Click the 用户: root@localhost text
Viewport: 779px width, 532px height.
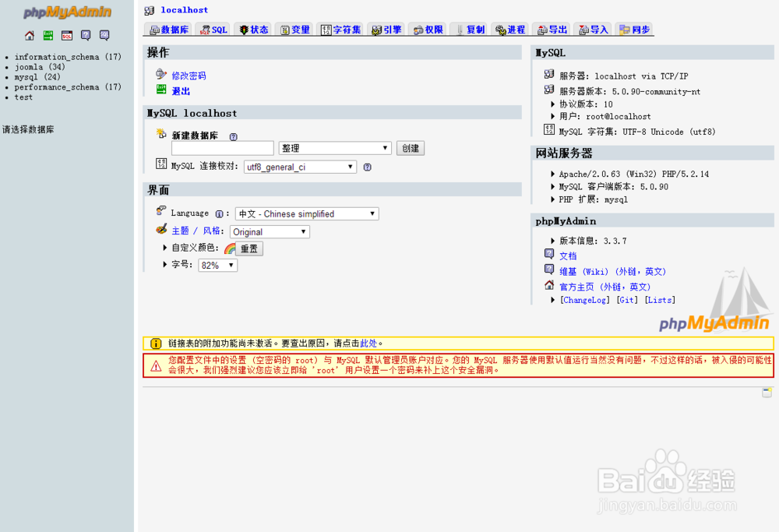605,116
